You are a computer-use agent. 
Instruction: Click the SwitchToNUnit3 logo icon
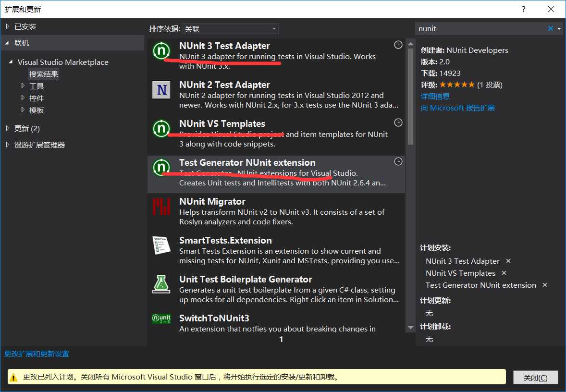click(161, 318)
